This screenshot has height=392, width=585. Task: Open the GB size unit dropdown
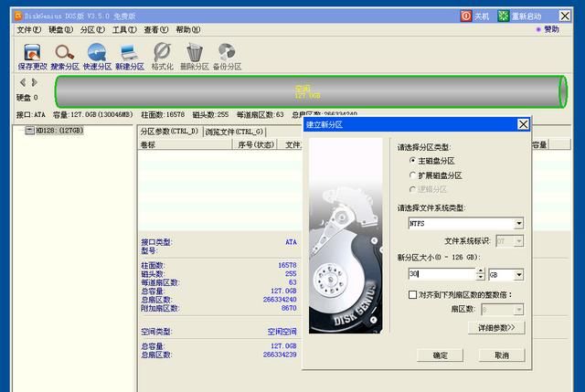pyautogui.click(x=518, y=275)
